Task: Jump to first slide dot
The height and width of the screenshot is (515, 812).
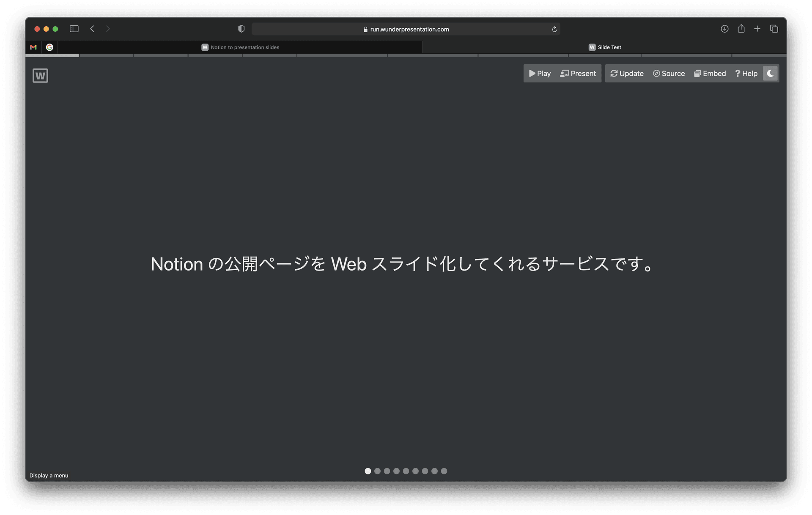Action: (x=368, y=471)
